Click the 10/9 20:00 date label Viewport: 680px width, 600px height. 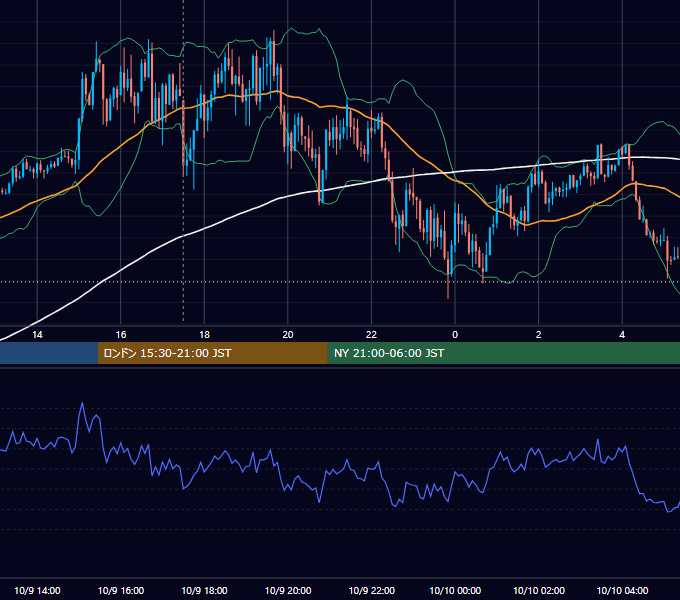click(x=288, y=590)
